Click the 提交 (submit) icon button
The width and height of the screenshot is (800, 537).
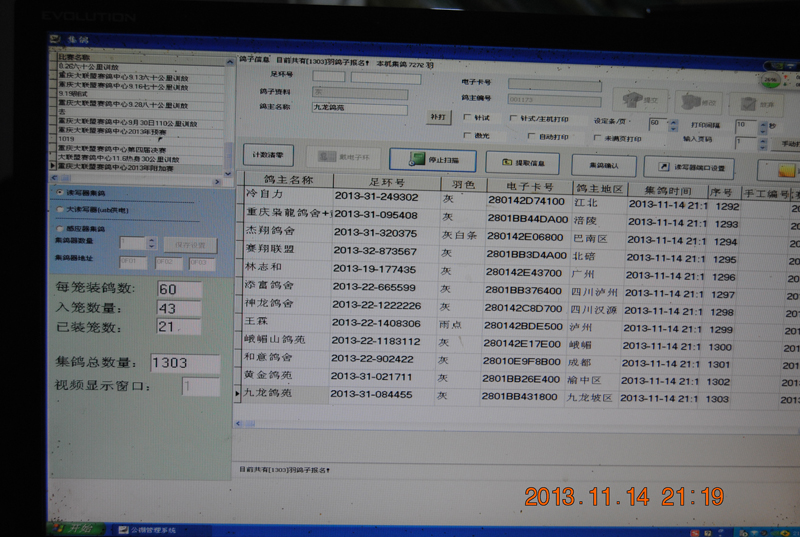[640, 101]
